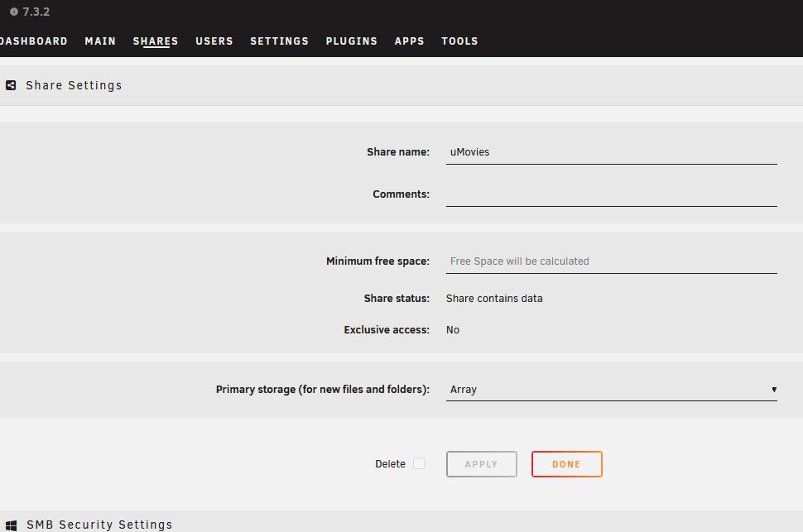Click the Share Settings section icon
Image resolution: width=803 pixels, height=532 pixels.
coord(11,85)
